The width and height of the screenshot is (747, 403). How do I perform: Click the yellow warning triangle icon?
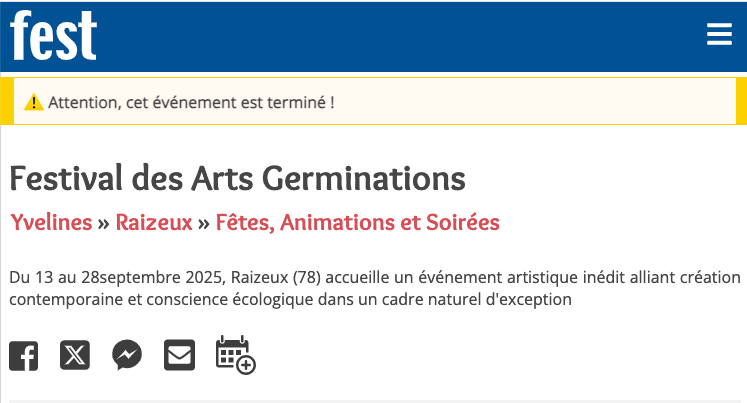click(34, 102)
